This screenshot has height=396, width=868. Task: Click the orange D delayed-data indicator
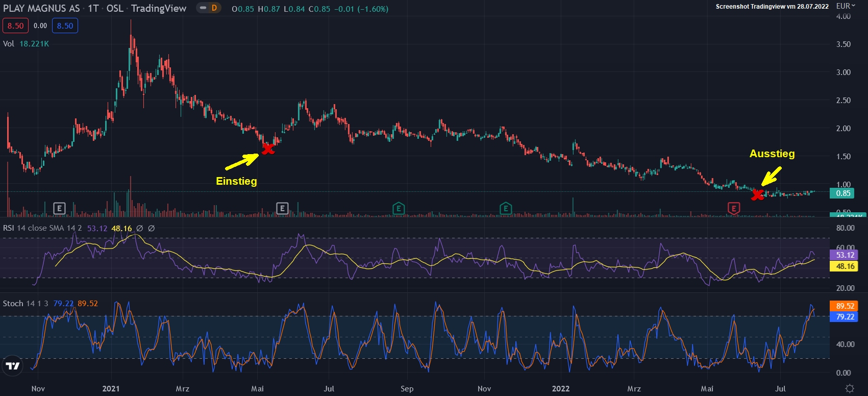pyautogui.click(x=214, y=8)
